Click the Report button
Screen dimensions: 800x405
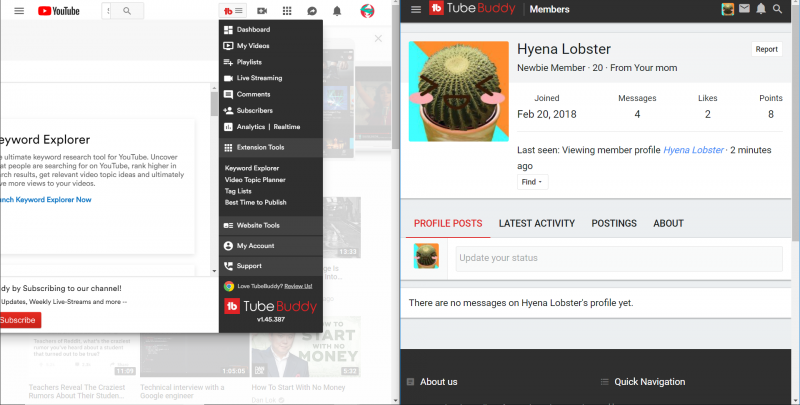766,49
